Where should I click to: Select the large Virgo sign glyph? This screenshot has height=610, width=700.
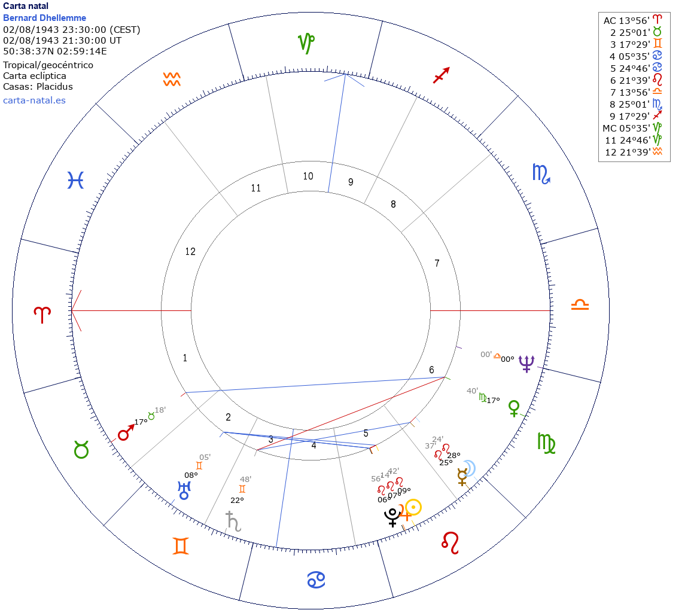pos(547,442)
